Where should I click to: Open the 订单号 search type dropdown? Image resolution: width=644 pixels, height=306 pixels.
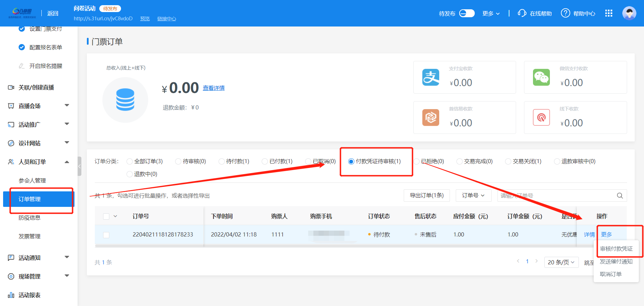[473, 196]
